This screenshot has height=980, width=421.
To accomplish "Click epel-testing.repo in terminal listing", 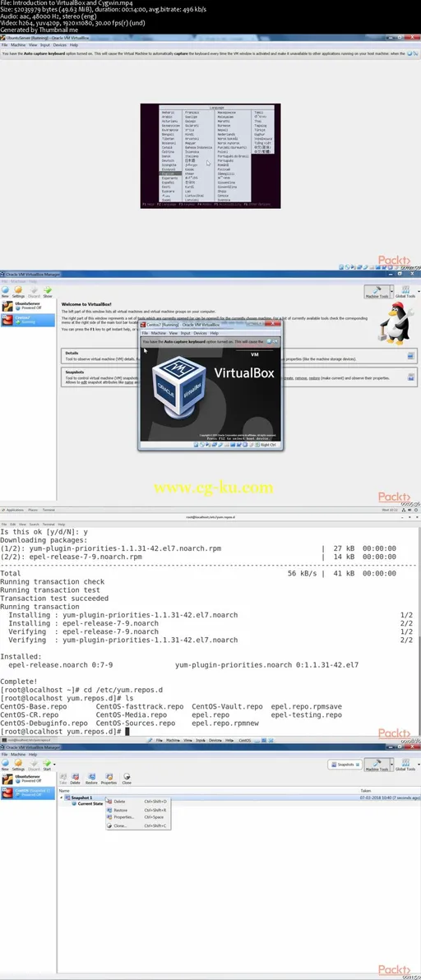I will coord(306,714).
